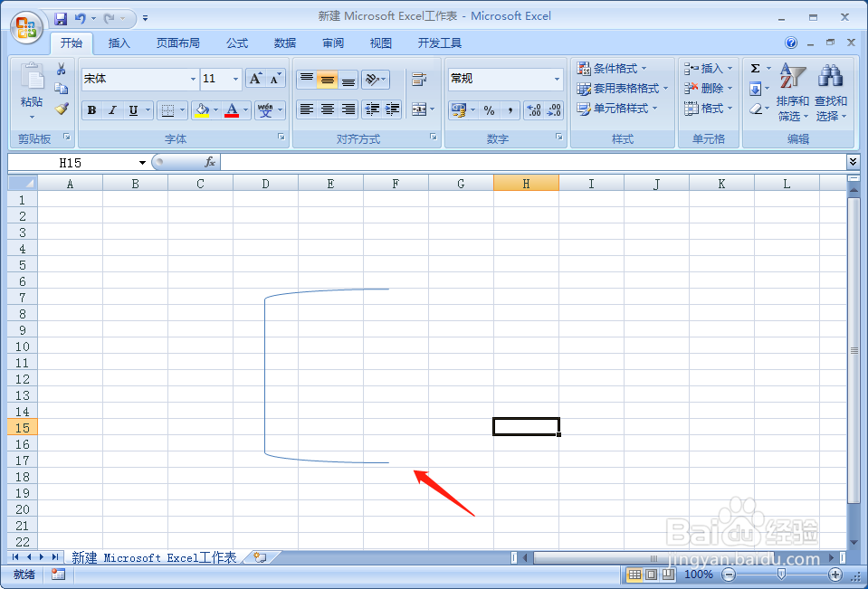Align text left

pos(306,109)
